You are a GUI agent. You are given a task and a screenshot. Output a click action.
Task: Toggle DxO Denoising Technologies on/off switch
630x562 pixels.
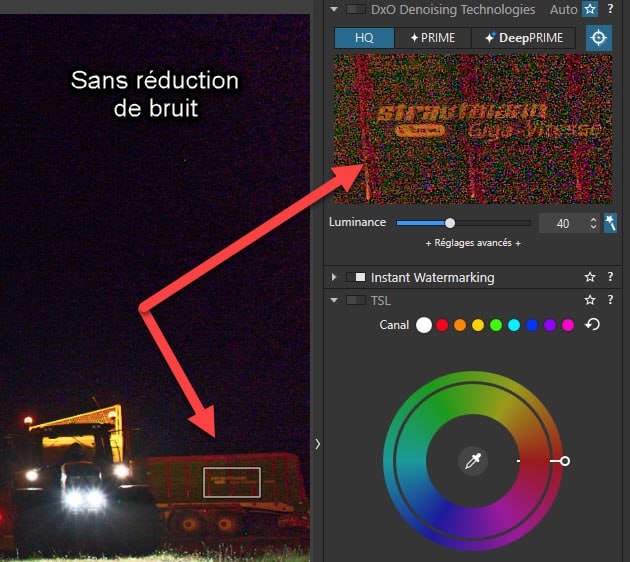click(356, 9)
